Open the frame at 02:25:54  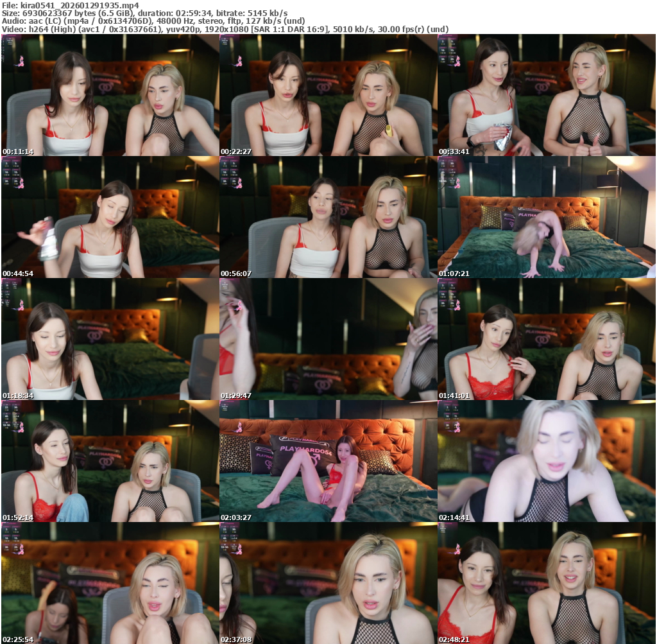(110, 583)
